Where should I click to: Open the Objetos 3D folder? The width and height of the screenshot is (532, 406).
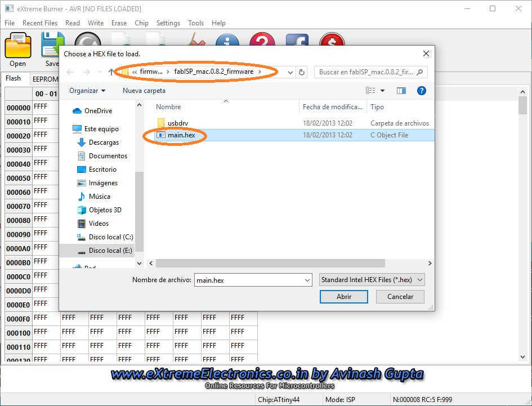click(100, 210)
